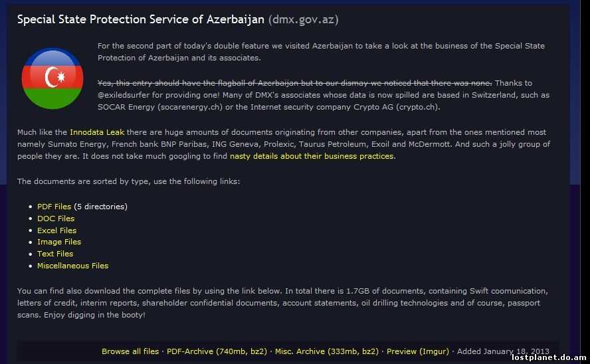590x364 pixels.
Task: Open Preview (Imgur) link
Action: point(418,351)
